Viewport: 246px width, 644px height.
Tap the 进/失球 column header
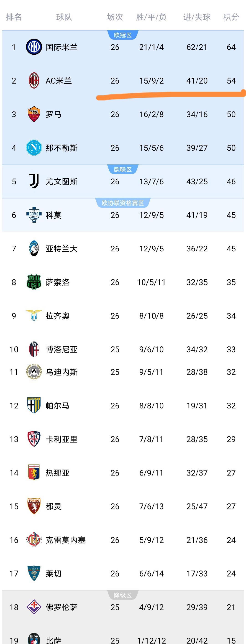coord(197,17)
